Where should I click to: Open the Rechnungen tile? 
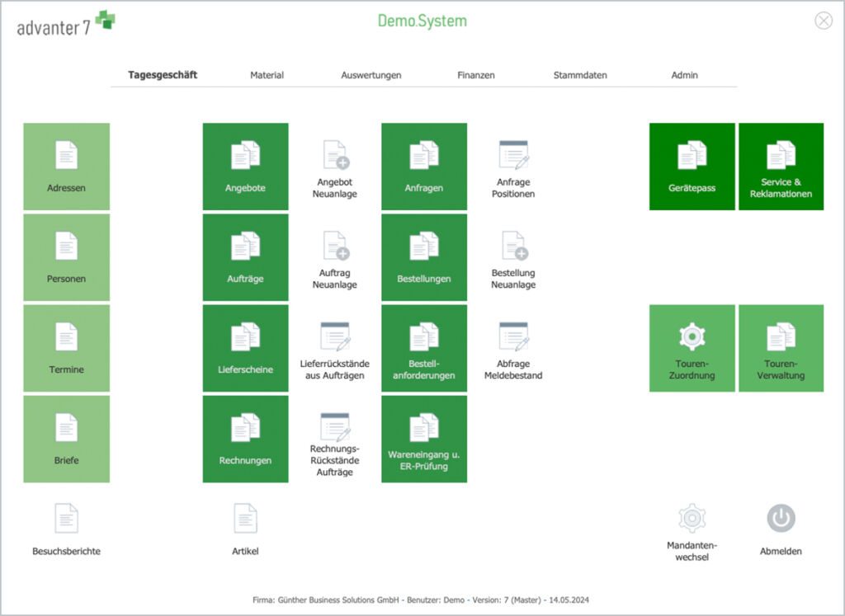(245, 439)
